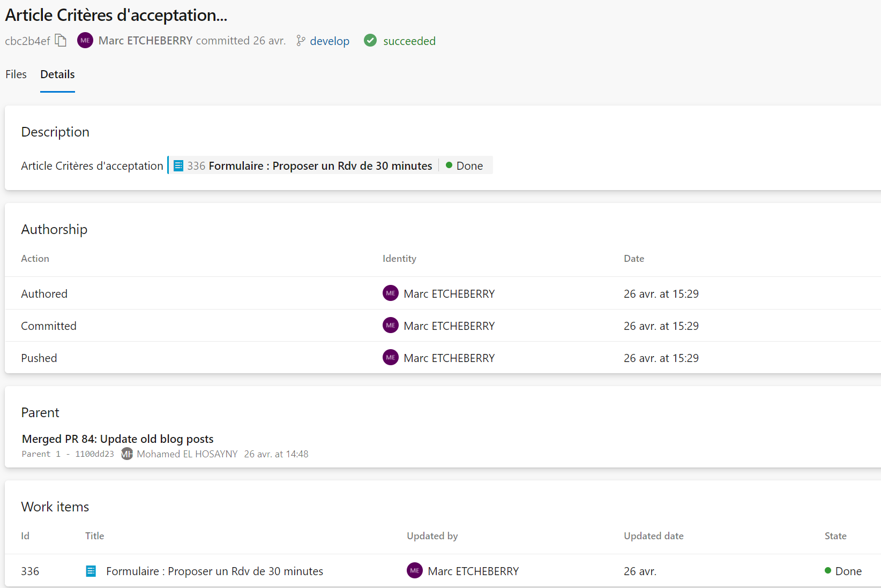Click the Done status in Description

point(464,166)
